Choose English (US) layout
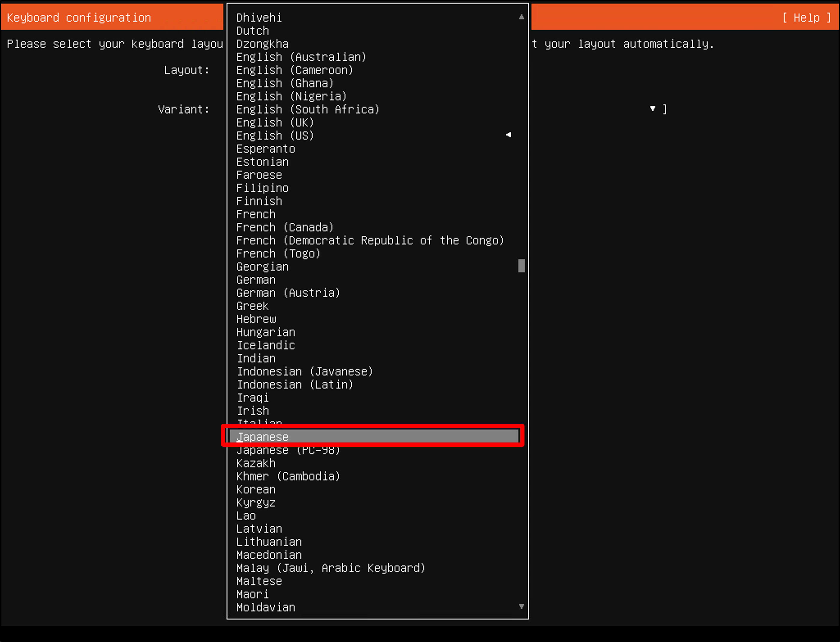 tap(275, 136)
